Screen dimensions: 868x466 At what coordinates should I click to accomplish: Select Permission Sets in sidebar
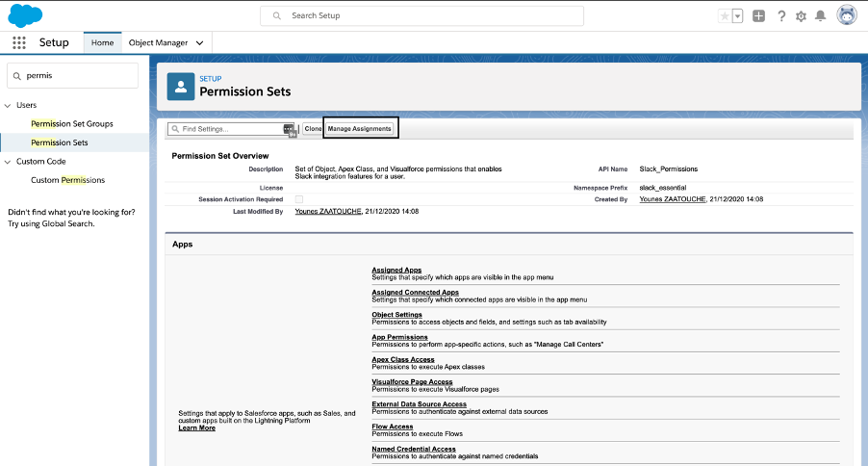[x=60, y=142]
